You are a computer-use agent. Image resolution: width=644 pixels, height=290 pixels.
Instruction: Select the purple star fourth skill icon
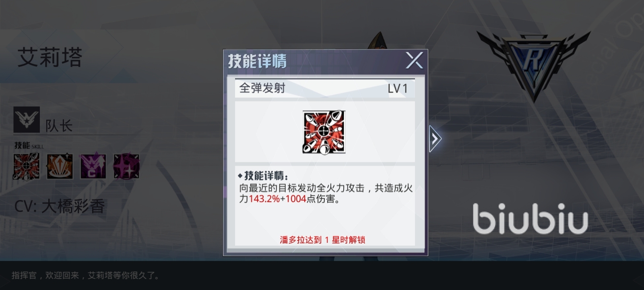[x=126, y=166]
